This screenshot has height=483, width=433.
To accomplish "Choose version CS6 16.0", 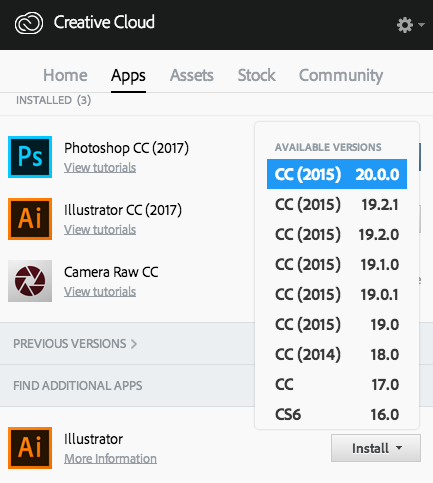I will pyautogui.click(x=337, y=414).
